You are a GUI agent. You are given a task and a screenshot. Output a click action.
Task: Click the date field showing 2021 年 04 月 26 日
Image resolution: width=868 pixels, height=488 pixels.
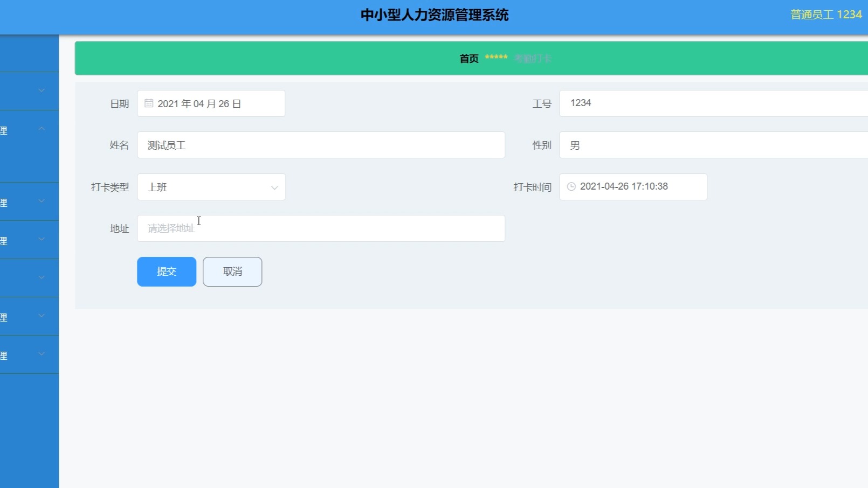pyautogui.click(x=211, y=103)
